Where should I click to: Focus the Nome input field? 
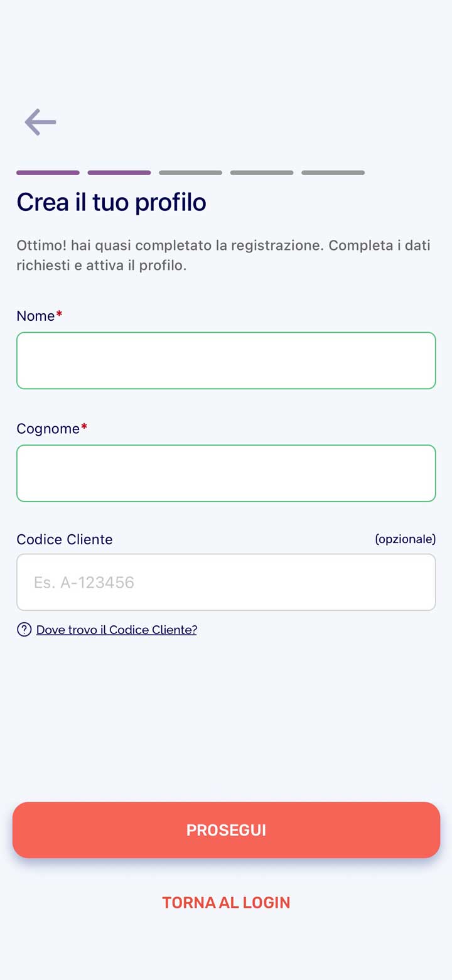pyautogui.click(x=226, y=360)
